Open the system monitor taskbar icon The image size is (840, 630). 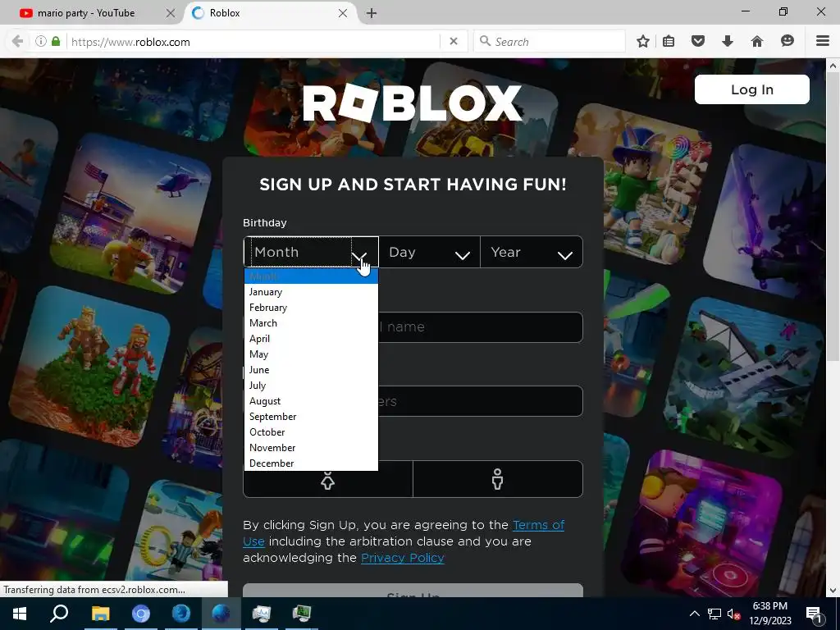pos(262,614)
